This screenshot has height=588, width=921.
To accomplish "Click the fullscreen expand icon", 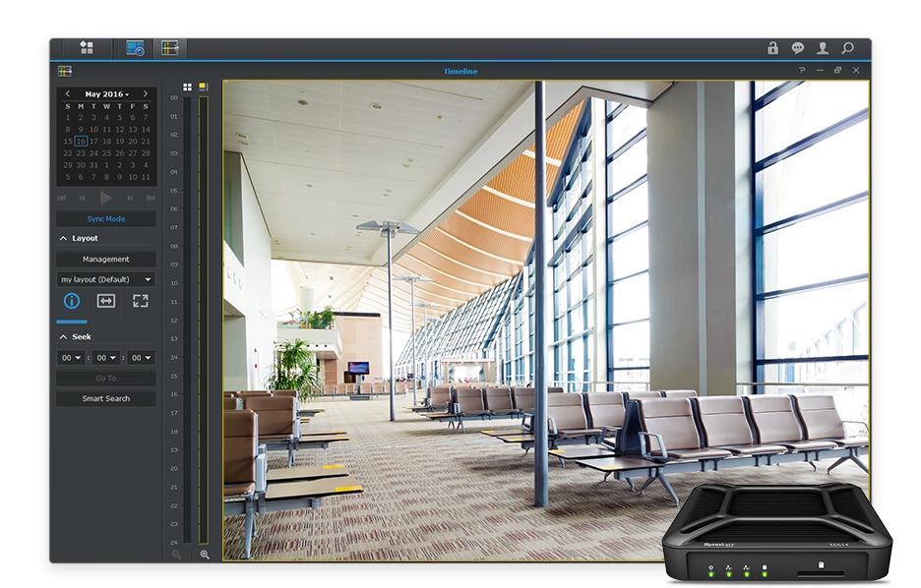I will pyautogui.click(x=141, y=301).
